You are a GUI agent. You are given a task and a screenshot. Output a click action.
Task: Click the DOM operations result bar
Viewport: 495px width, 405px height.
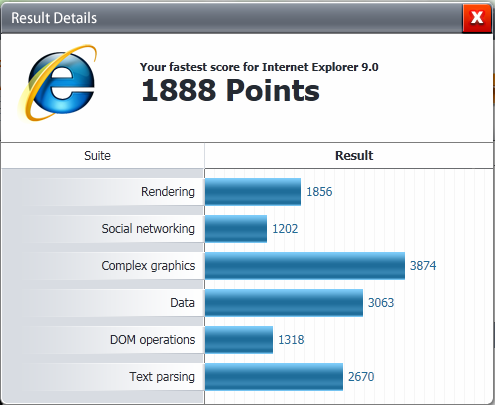tap(239, 340)
